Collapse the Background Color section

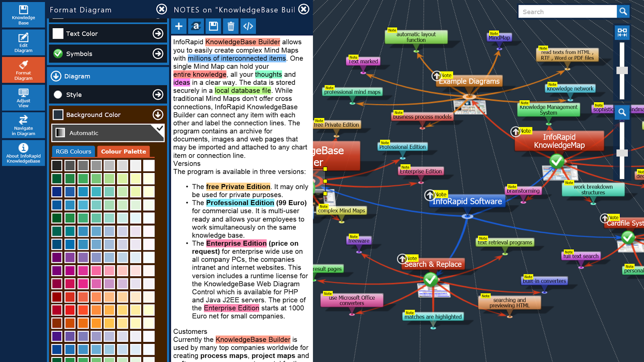pyautogui.click(x=157, y=115)
